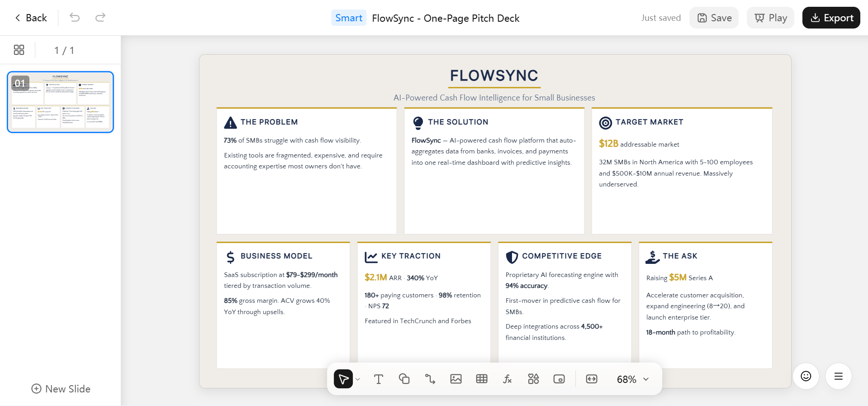Select the AI-Powered Cash Flow Intelligence subtitle
Viewport: 868px width, 406px height.
pos(494,98)
